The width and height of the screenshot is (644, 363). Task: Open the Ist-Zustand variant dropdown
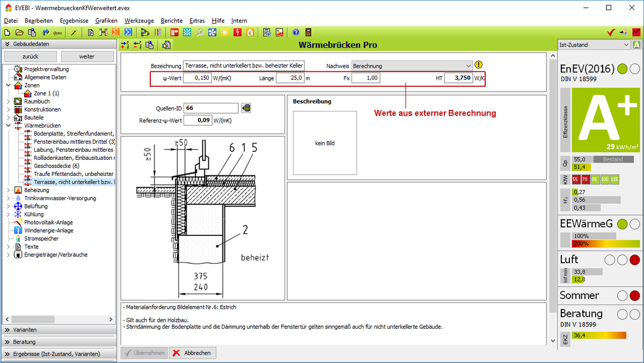[x=594, y=45]
